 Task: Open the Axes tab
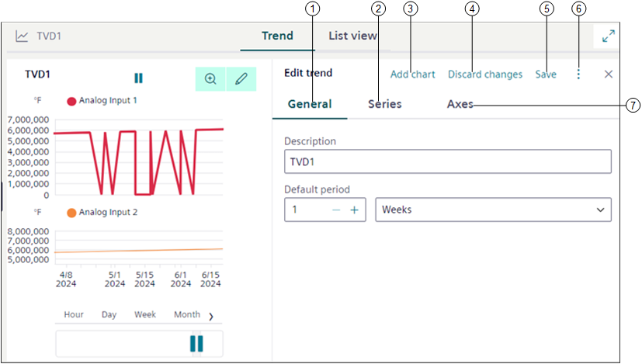coord(460,104)
